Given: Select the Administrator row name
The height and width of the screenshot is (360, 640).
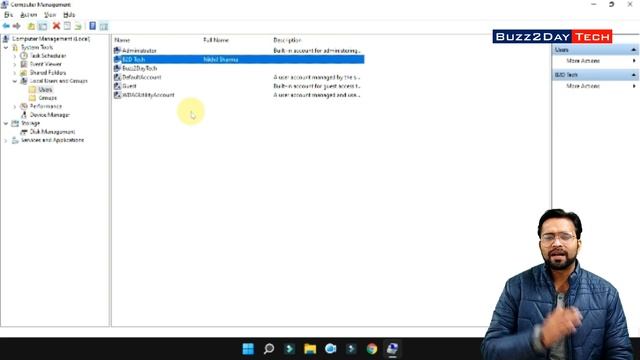Looking at the screenshot, I should tap(139, 51).
